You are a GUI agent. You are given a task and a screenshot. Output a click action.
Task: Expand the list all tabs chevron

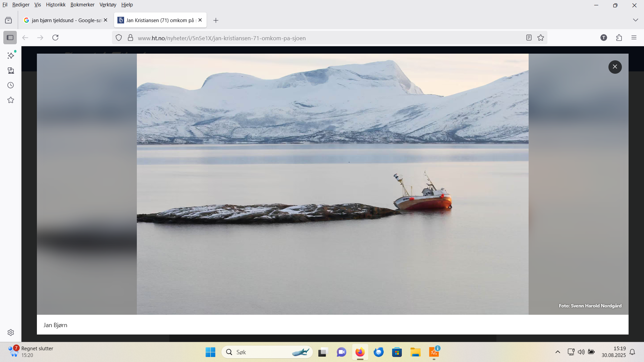tap(635, 20)
